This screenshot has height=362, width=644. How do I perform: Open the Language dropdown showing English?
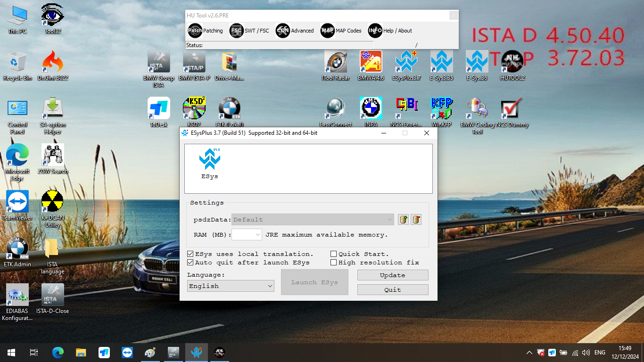[x=231, y=286]
